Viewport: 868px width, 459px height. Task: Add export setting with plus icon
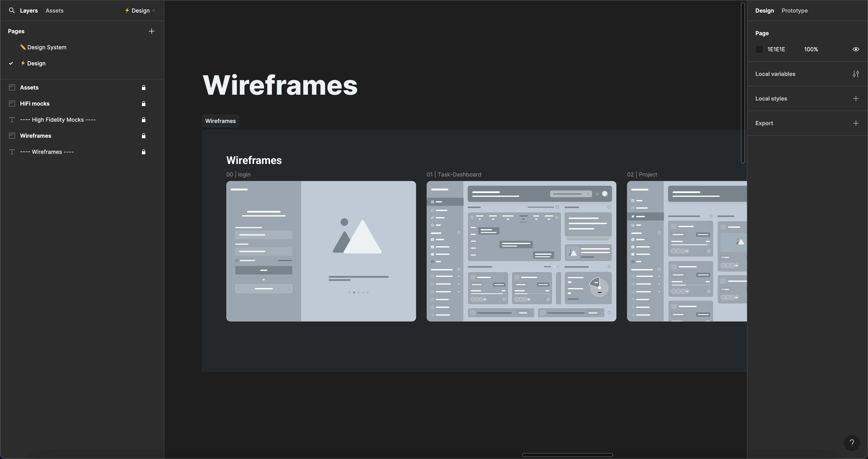tap(855, 123)
